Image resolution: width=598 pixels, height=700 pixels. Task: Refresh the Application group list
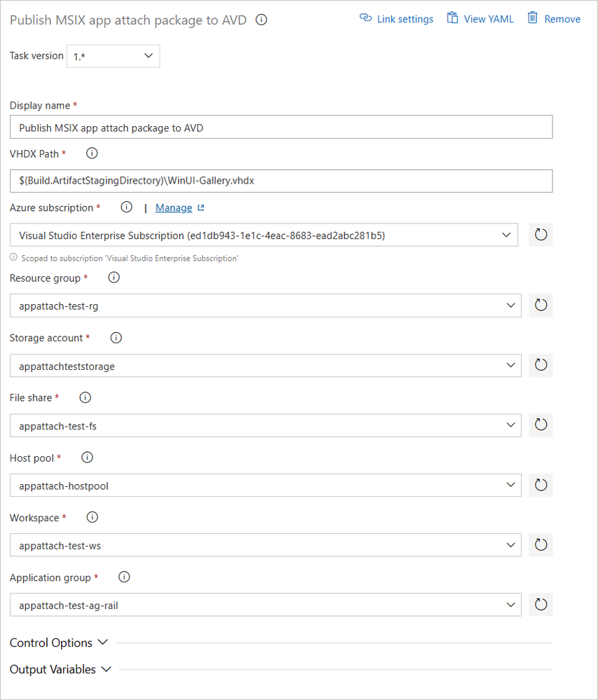click(x=541, y=605)
